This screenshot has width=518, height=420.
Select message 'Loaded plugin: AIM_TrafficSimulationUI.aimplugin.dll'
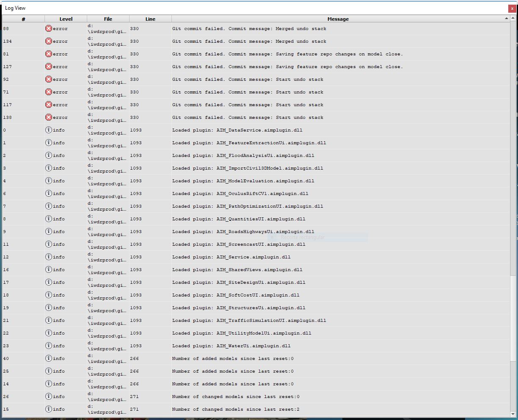pyautogui.click(x=249, y=320)
